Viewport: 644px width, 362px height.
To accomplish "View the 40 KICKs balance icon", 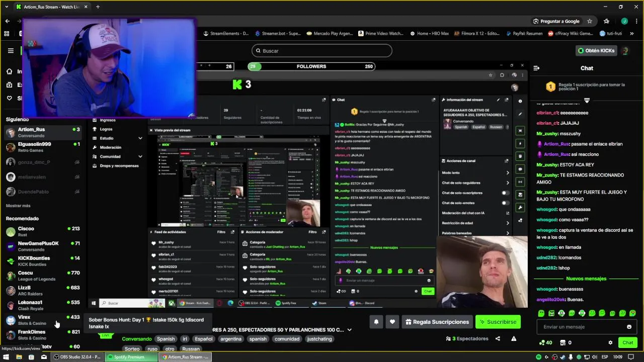I will (x=546, y=342).
